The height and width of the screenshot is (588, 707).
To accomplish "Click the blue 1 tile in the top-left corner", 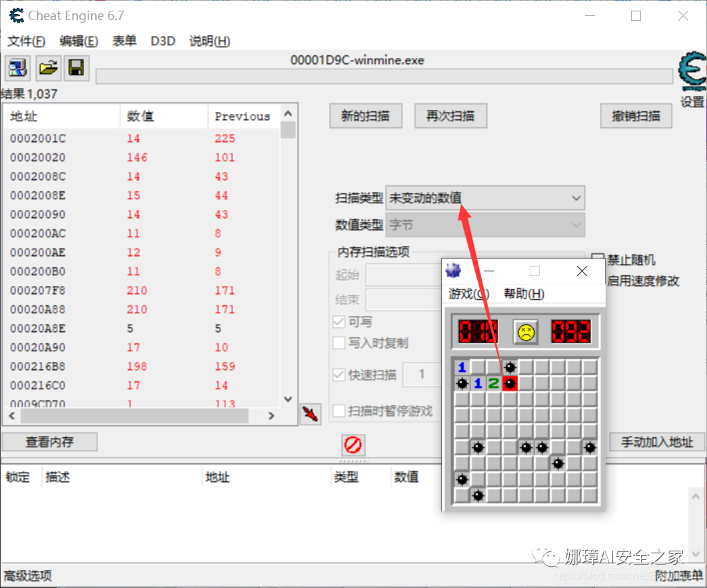I will coord(462,367).
